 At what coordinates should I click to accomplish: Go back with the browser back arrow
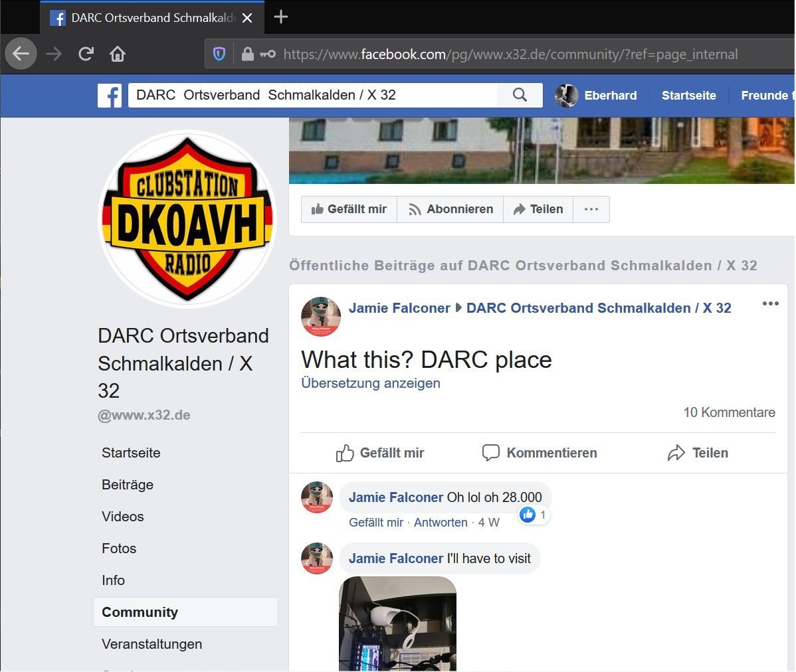pos(21,53)
